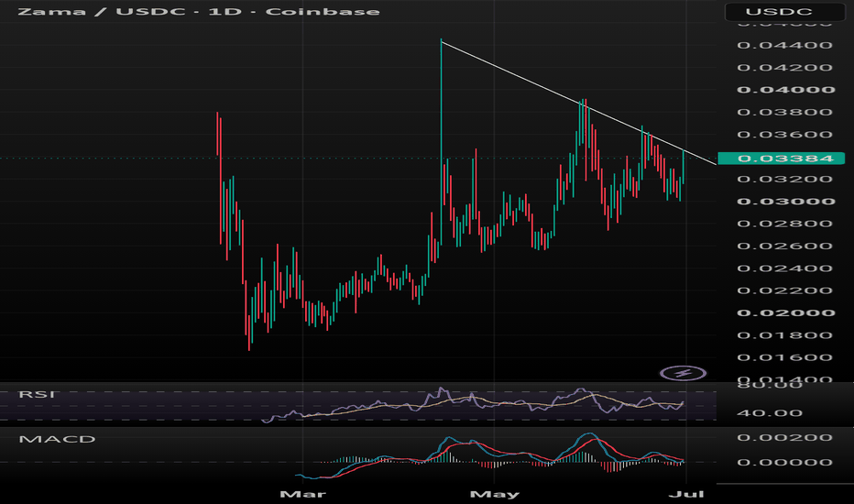Click the 0.00000 MACD scale label
Viewport: 854px width, 504px height.
point(785,463)
